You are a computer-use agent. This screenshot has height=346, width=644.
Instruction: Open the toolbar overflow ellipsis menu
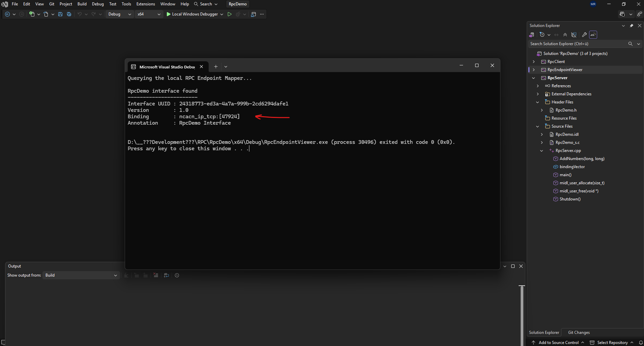(262, 14)
